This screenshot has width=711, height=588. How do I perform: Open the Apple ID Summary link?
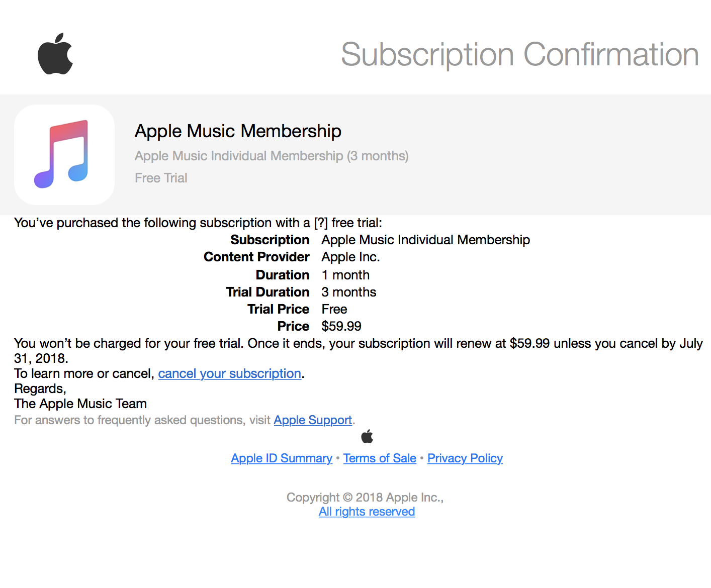(282, 458)
